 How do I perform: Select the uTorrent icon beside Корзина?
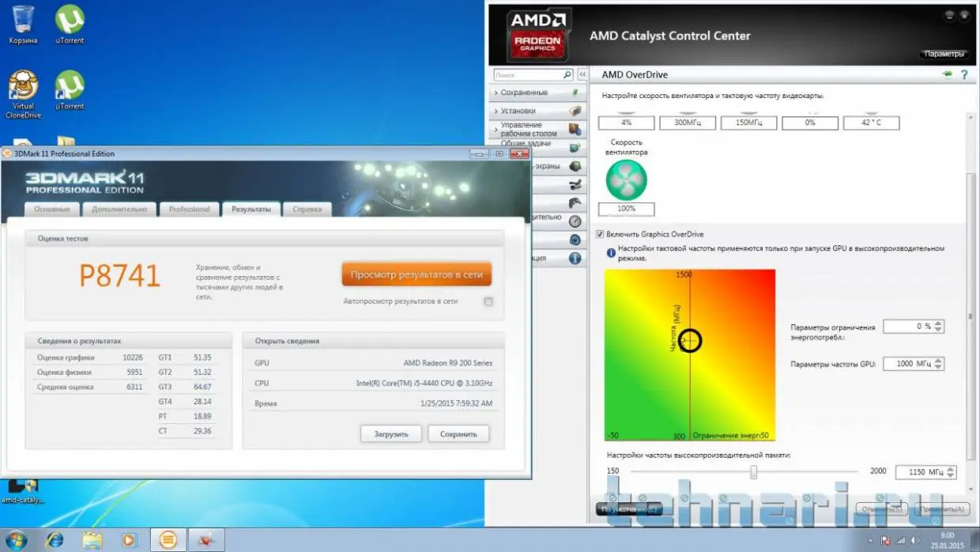(x=70, y=24)
